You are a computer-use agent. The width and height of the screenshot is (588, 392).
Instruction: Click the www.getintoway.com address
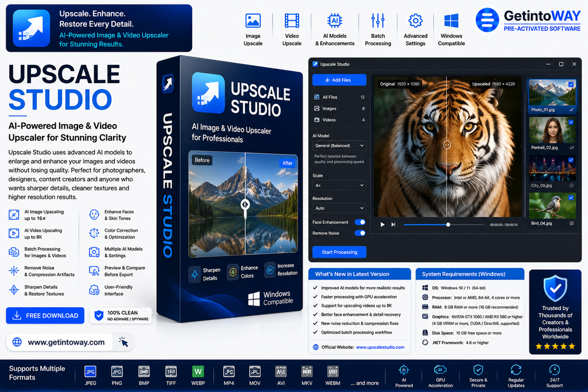click(67, 342)
